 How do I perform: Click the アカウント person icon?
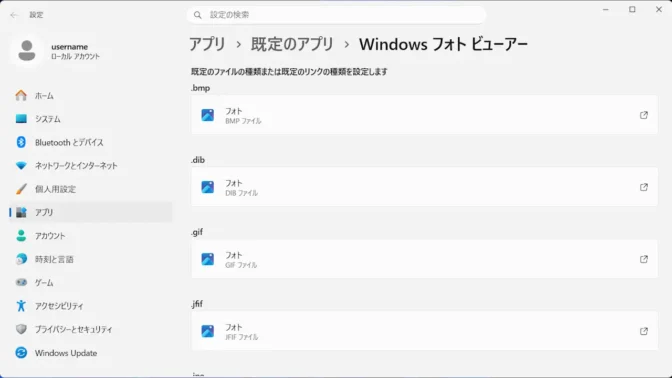21,235
